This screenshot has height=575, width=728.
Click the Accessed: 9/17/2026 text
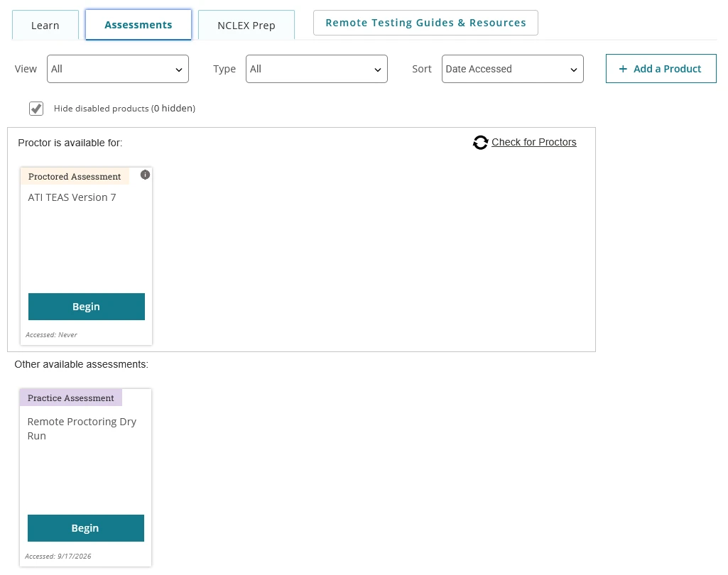point(58,556)
